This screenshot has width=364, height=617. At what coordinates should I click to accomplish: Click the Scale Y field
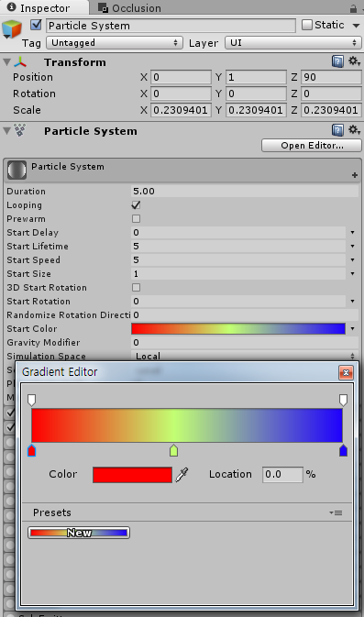[256, 110]
